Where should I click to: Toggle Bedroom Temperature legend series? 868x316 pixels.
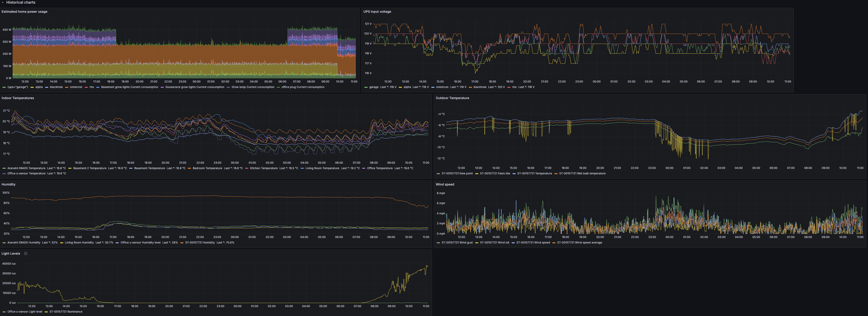[x=208, y=168]
